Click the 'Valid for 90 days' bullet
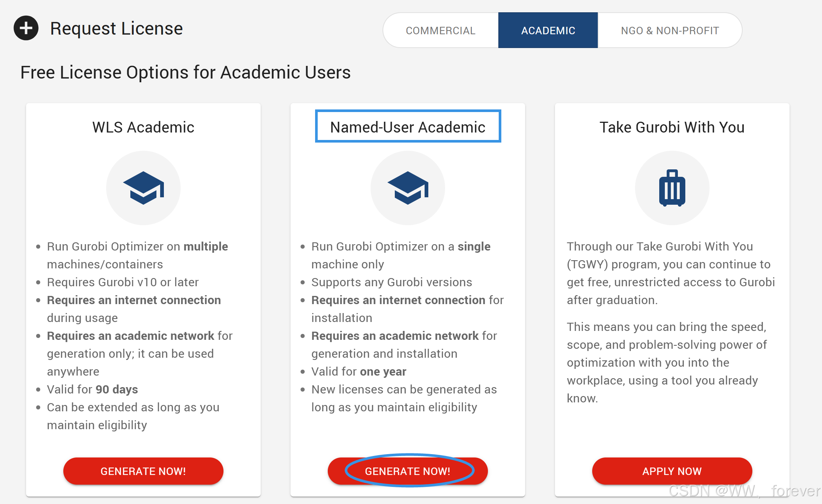The image size is (822, 504). 92,389
